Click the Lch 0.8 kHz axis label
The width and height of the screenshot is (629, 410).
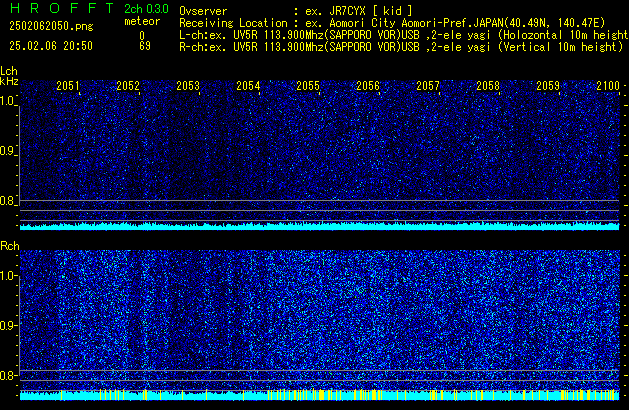8,201
